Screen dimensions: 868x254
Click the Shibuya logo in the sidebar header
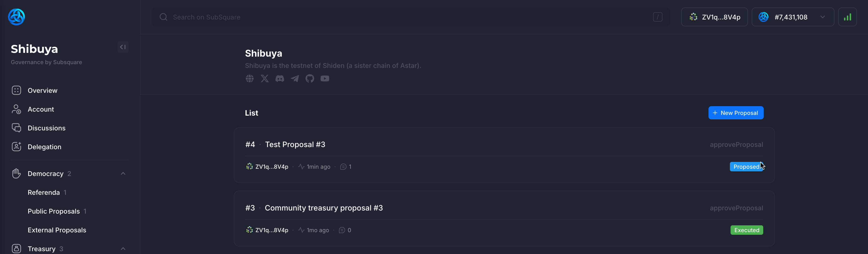coord(16,17)
